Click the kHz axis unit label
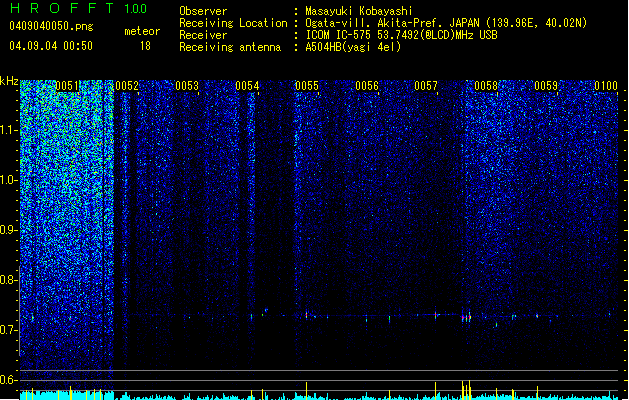The height and width of the screenshot is (400, 629). [9, 81]
